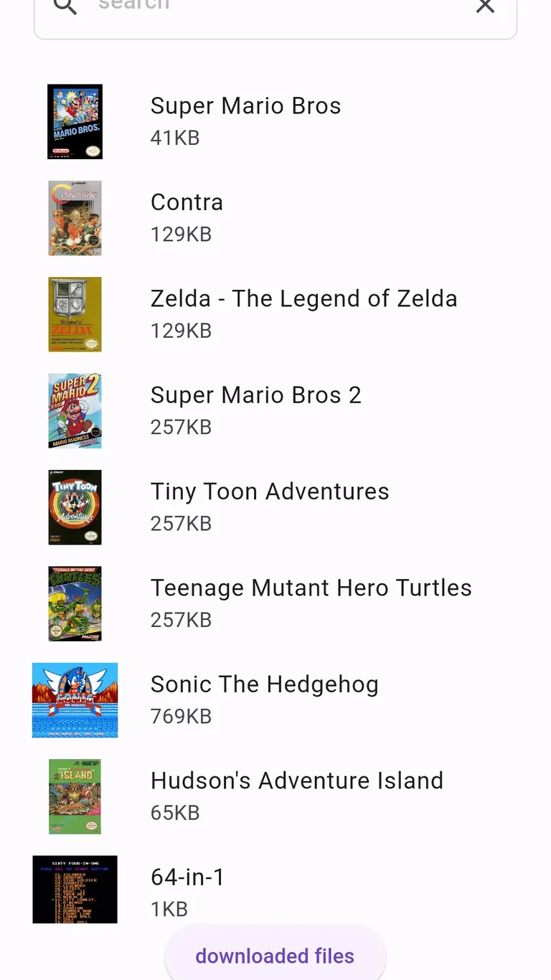The width and height of the screenshot is (551, 980).
Task: Select Teenage Mutant Hero Turtles cover
Action: click(75, 603)
